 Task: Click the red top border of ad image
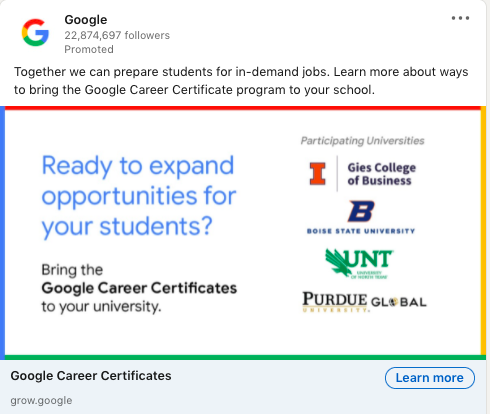click(243, 108)
